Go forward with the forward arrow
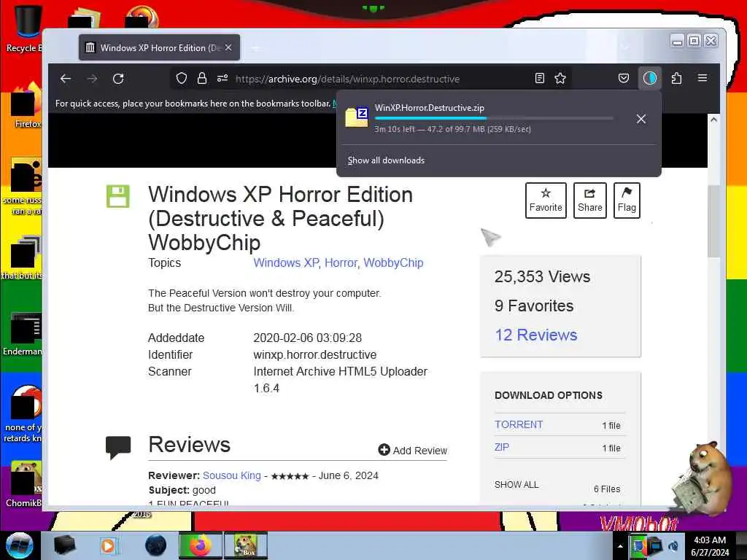The width and height of the screenshot is (747, 560). coord(92,79)
